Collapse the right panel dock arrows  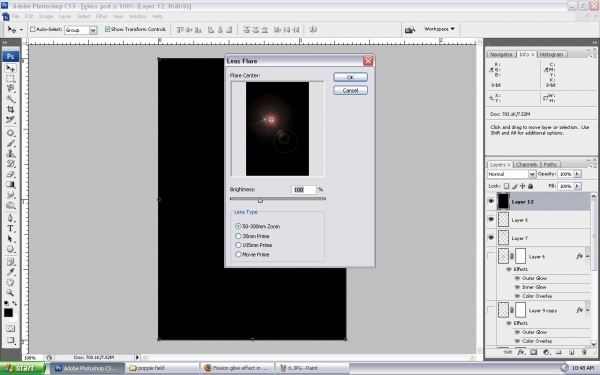pyautogui.click(x=594, y=42)
